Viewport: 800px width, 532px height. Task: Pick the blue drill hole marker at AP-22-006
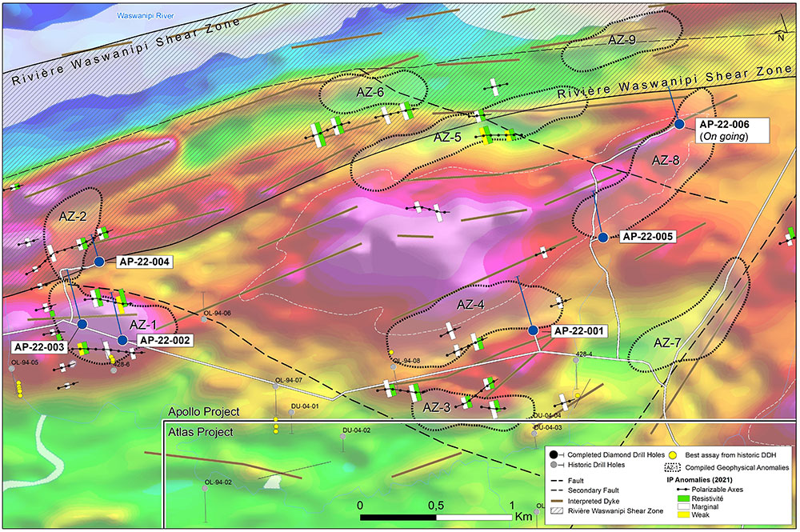click(x=679, y=124)
